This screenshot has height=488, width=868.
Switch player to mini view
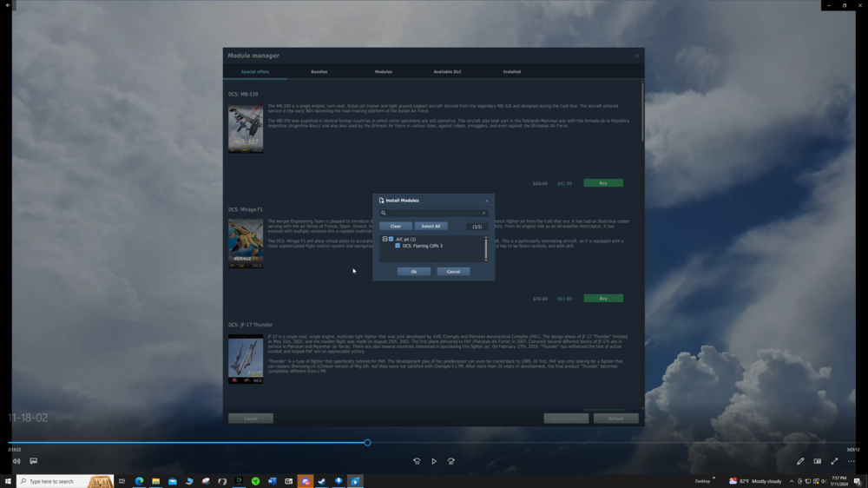click(x=818, y=461)
